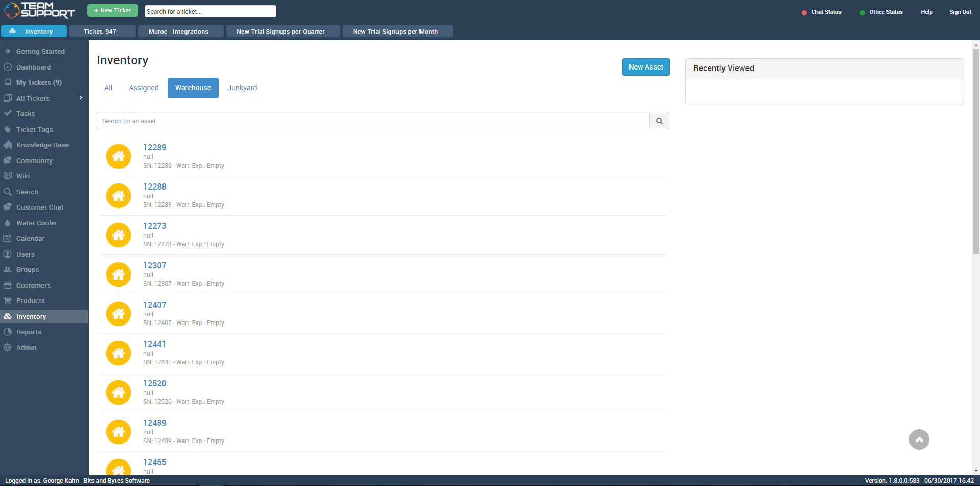Open Customers in the sidebar
The image size is (980, 486).
[x=33, y=285]
